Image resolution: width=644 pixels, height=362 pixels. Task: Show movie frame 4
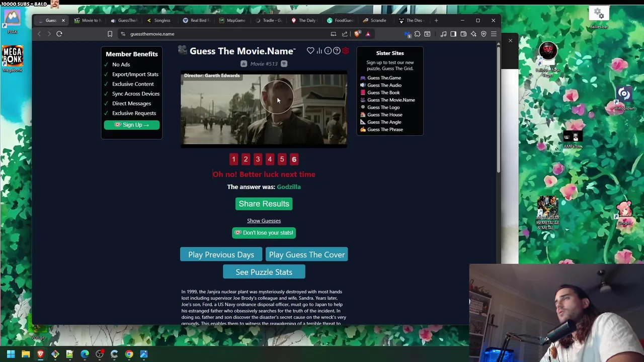pos(270,159)
